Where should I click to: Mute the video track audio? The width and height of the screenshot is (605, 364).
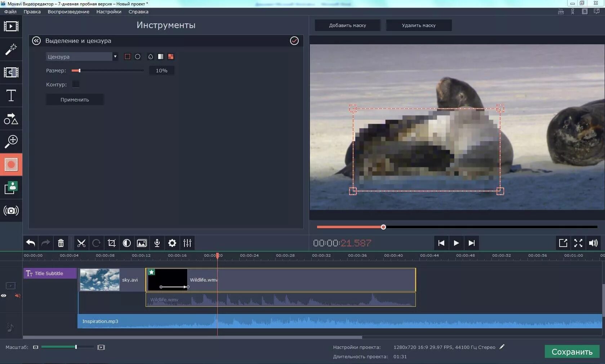pos(18,296)
